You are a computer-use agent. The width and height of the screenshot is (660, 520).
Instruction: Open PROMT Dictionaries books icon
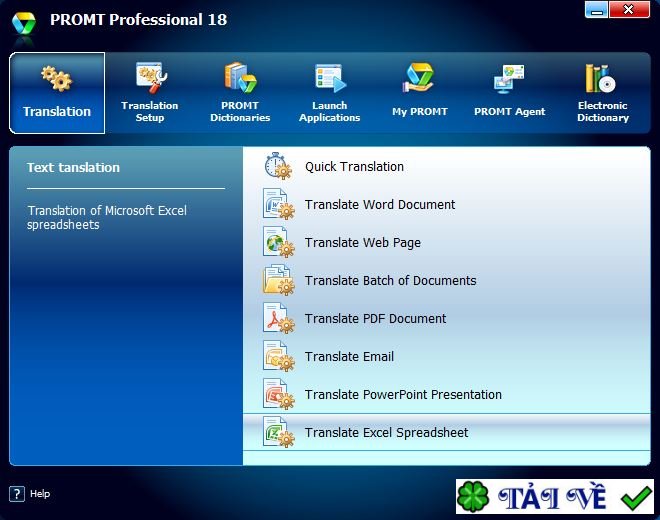[240, 77]
